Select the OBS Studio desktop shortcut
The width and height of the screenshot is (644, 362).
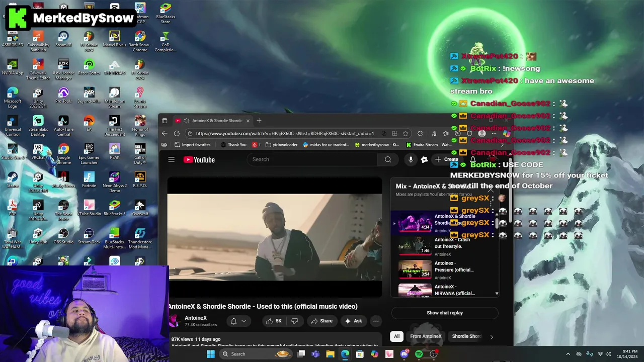click(63, 236)
